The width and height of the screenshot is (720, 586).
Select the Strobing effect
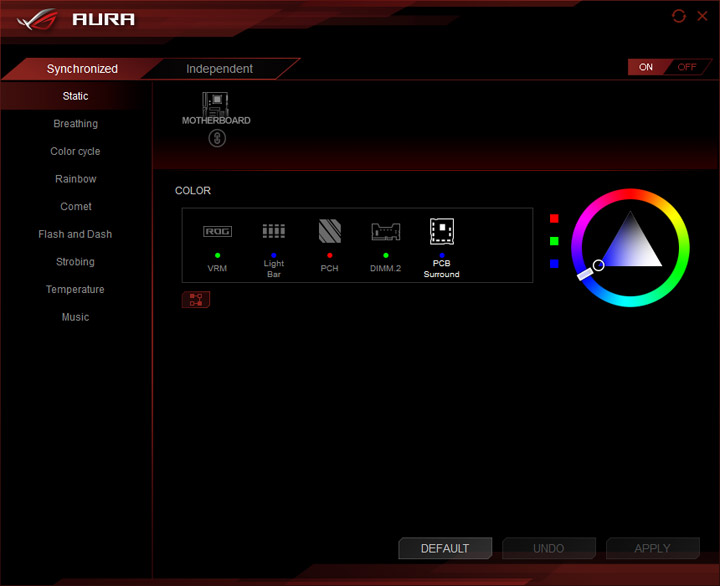pos(75,262)
